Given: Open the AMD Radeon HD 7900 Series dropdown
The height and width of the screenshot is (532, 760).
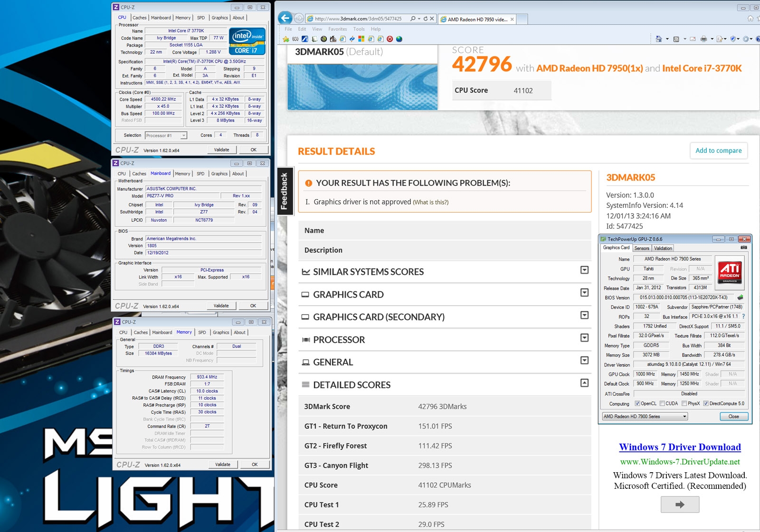Looking at the screenshot, I should point(645,417).
